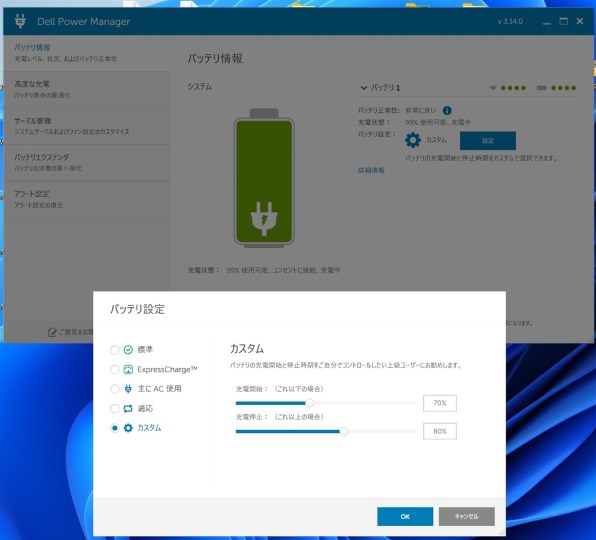Click the 80% charge stop value field
Image resolution: width=596 pixels, height=540 pixels.
[440, 431]
